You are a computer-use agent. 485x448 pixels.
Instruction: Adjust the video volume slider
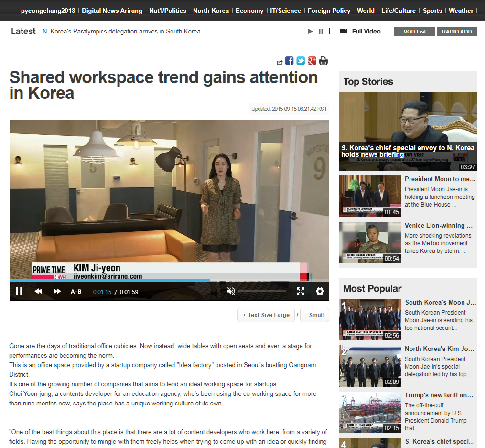262,291
